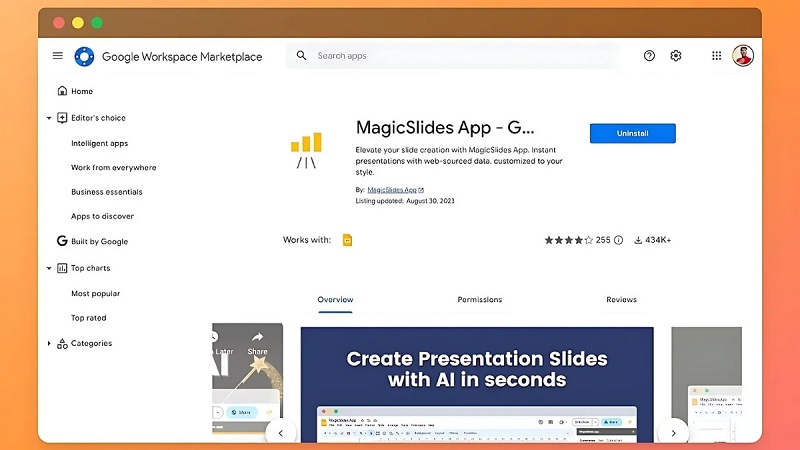Click the Uninstall button

(633, 133)
